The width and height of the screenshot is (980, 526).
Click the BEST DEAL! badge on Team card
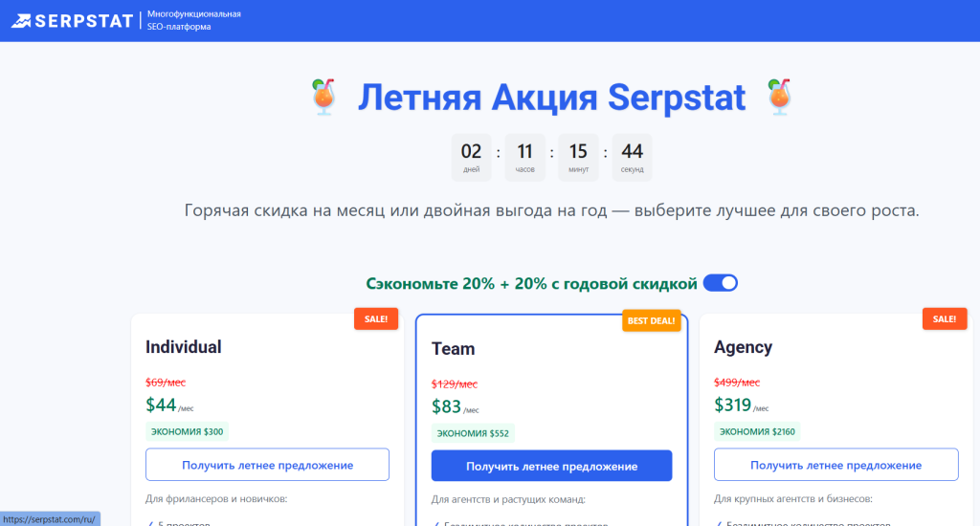tap(651, 320)
